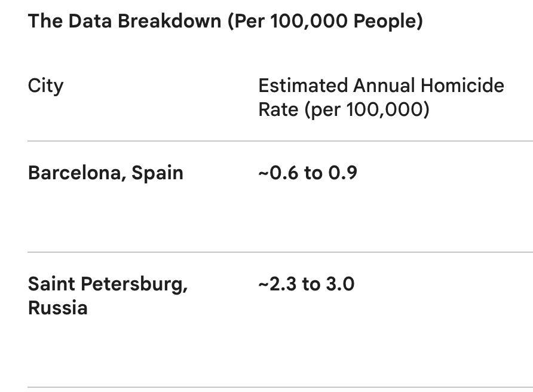Click "(Per 100,000 People)" in the heading
The height and width of the screenshot is (392, 533).
[325, 21]
